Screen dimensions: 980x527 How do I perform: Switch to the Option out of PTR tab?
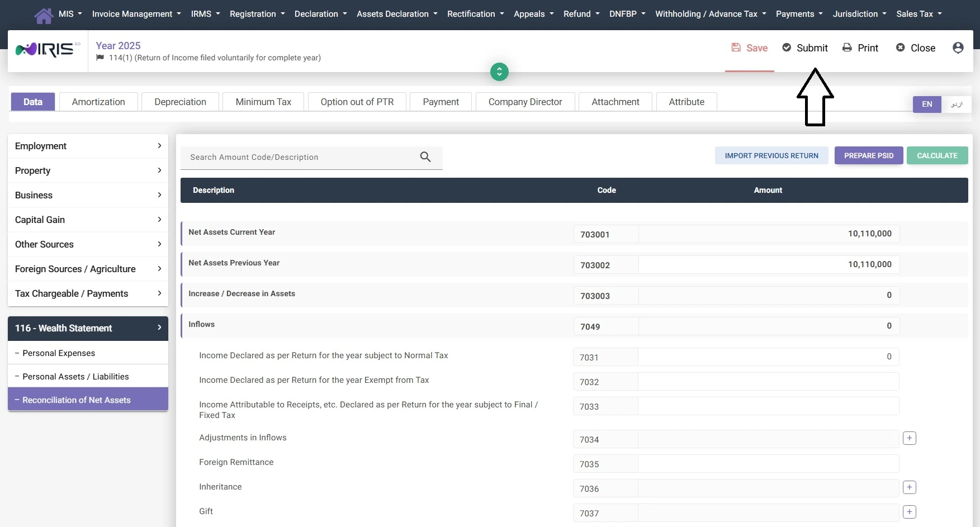pos(357,102)
